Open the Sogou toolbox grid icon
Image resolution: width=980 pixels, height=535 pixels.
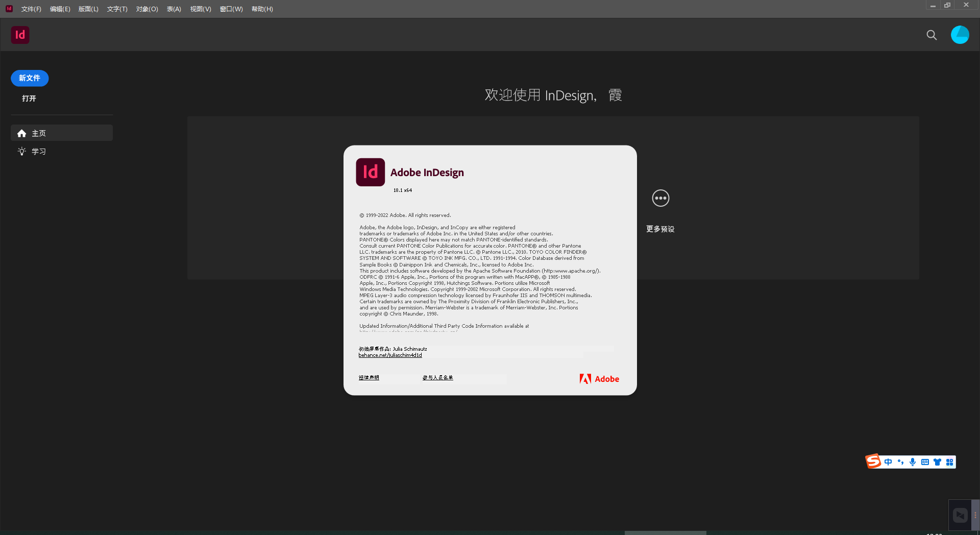point(950,462)
